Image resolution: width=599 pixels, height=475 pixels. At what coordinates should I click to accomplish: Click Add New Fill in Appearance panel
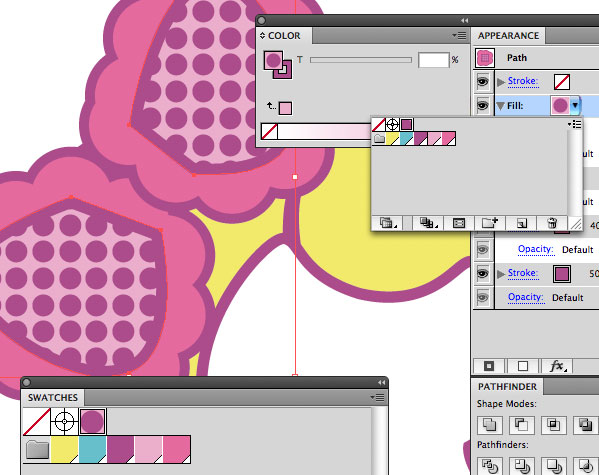[x=523, y=366]
